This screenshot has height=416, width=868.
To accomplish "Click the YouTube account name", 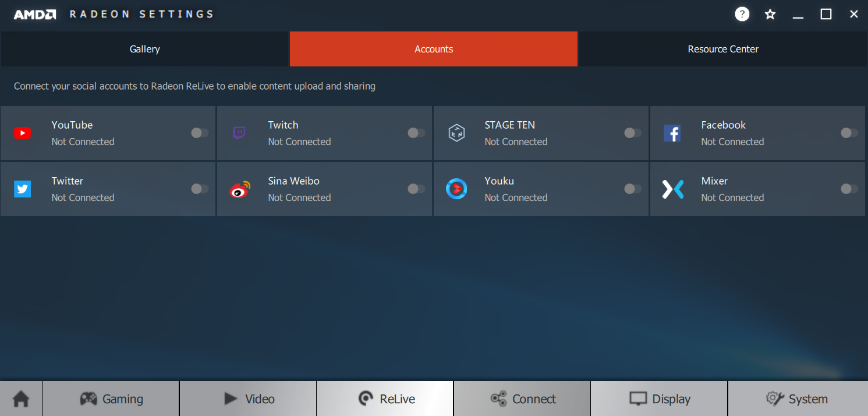I will coord(72,125).
